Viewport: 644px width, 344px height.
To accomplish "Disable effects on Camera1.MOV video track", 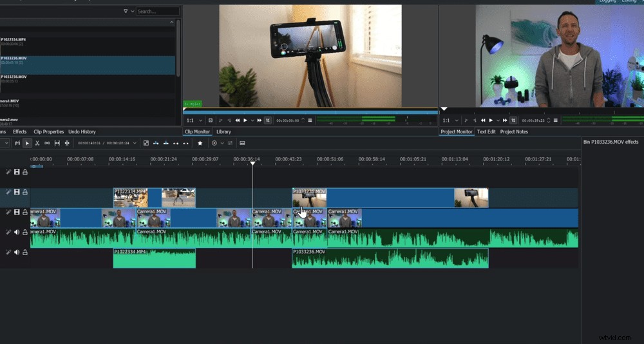I will click(x=8, y=212).
